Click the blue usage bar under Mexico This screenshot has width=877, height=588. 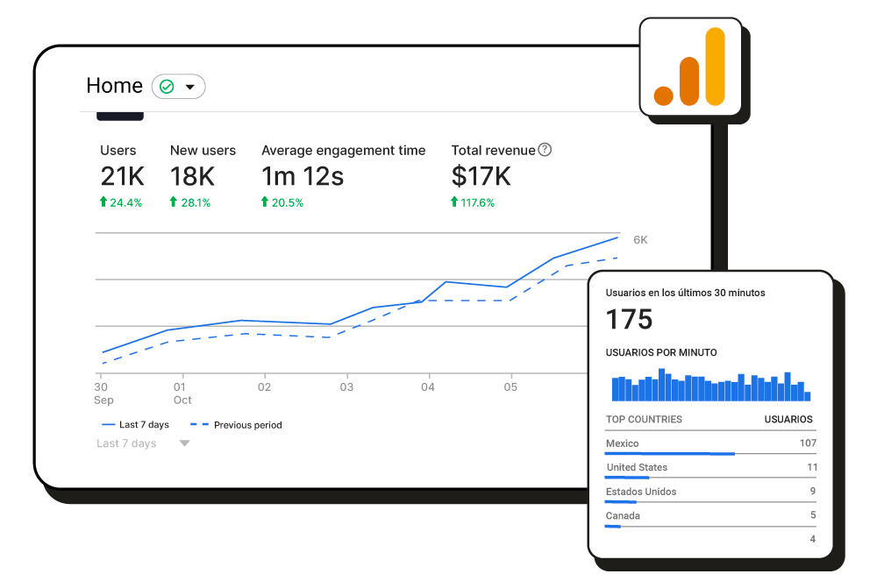[x=669, y=453]
